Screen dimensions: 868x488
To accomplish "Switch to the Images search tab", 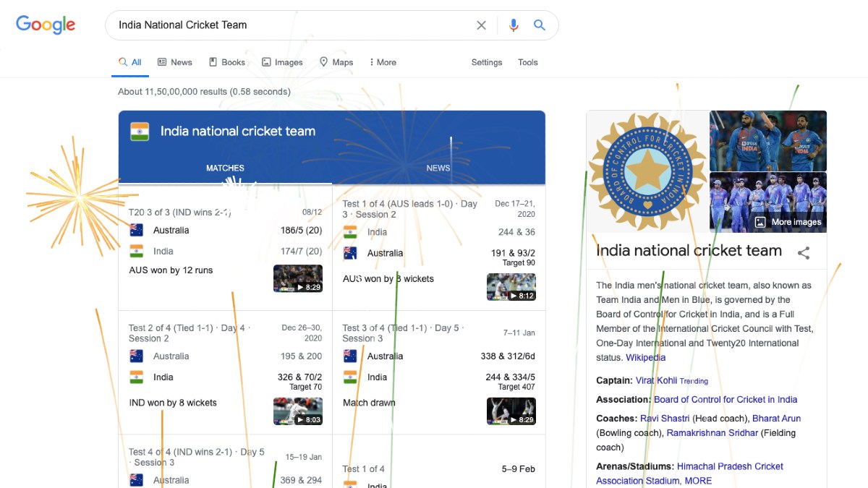I will pos(282,62).
